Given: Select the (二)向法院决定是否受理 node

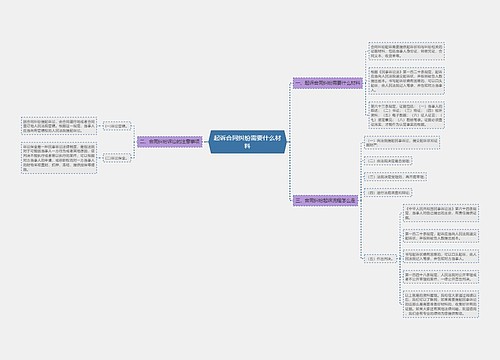Looking at the screenshot, I should (x=388, y=161).
